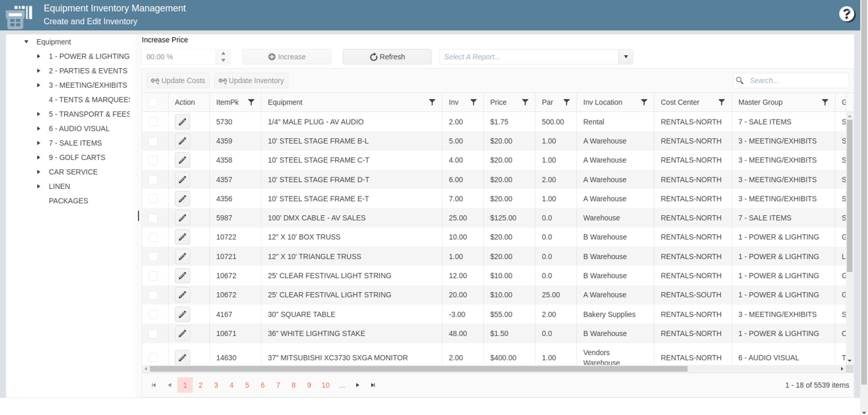Click the up arrow on the percentage spinner
This screenshot has width=868, height=415.
223,53
